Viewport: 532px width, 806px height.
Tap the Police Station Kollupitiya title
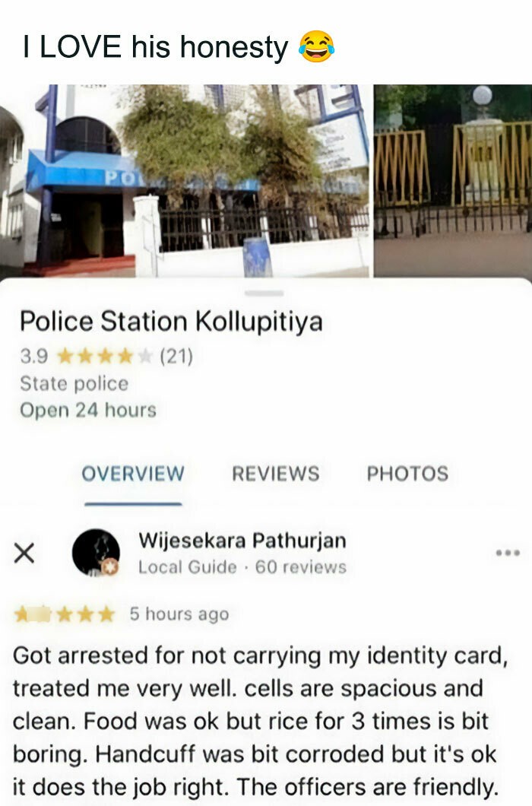pos(171,322)
